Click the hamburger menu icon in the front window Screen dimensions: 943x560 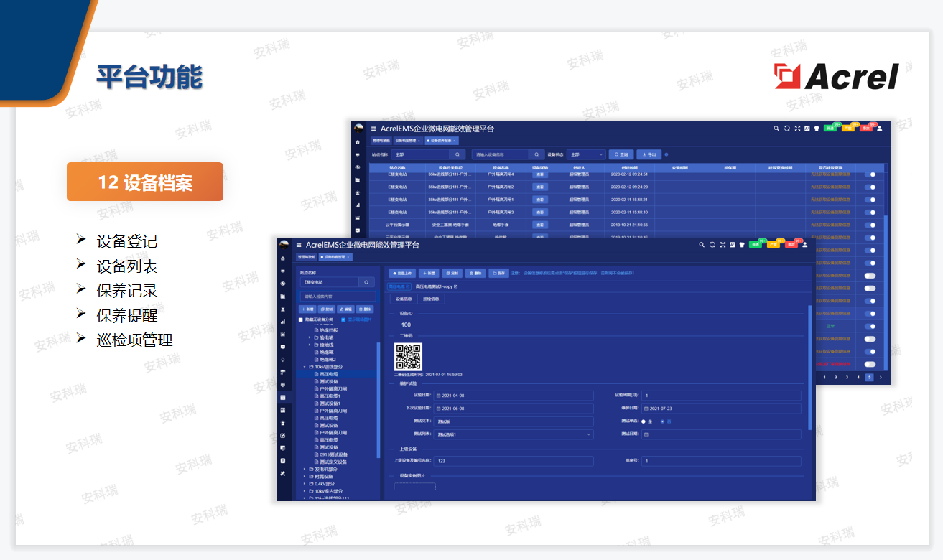point(299,246)
